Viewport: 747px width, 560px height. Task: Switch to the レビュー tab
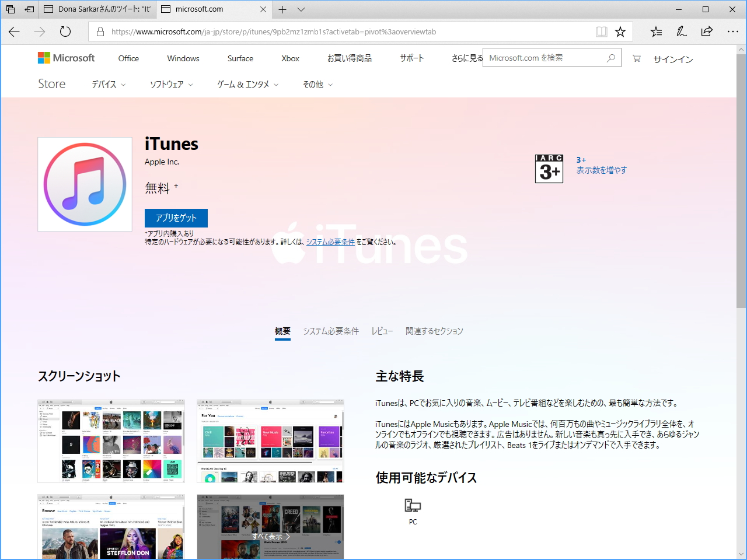pyautogui.click(x=382, y=331)
